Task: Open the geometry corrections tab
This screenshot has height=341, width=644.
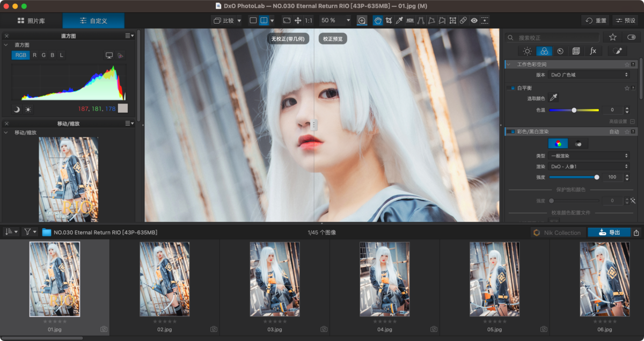Action: coord(576,51)
